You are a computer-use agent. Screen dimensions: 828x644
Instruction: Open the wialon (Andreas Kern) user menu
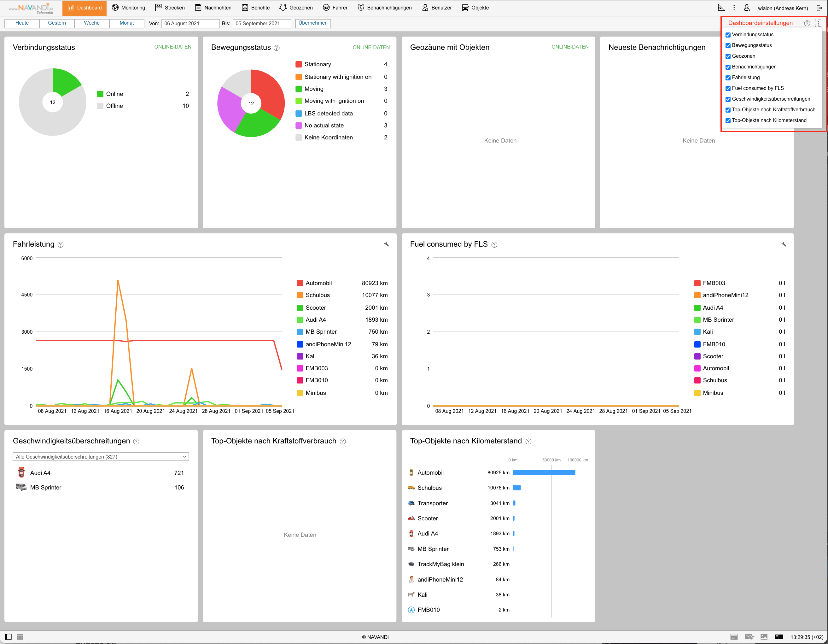click(x=783, y=8)
